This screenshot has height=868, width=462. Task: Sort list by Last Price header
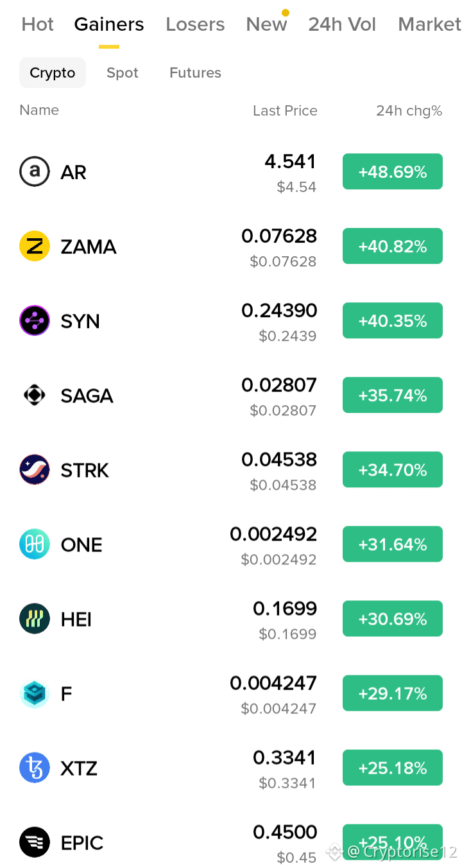point(285,110)
